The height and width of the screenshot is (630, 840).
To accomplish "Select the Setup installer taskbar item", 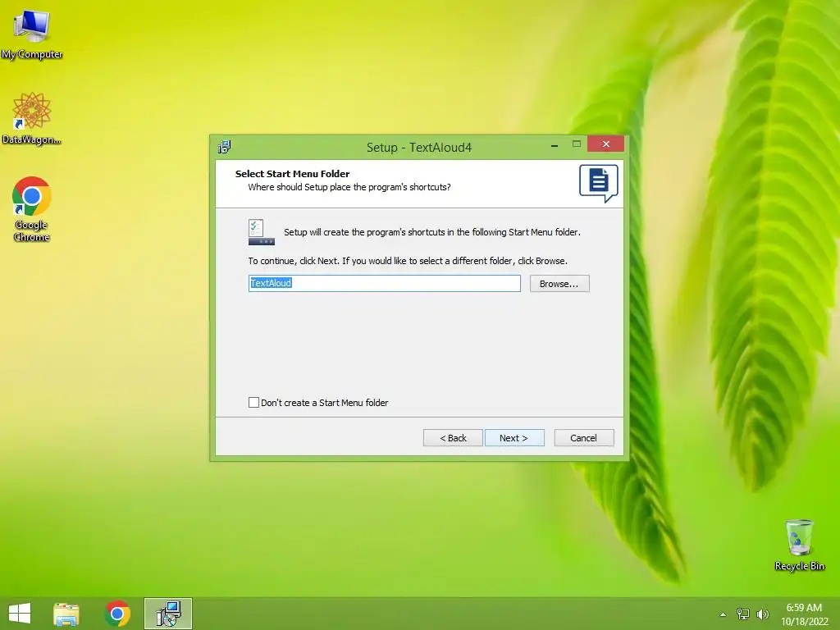I will 168,614.
